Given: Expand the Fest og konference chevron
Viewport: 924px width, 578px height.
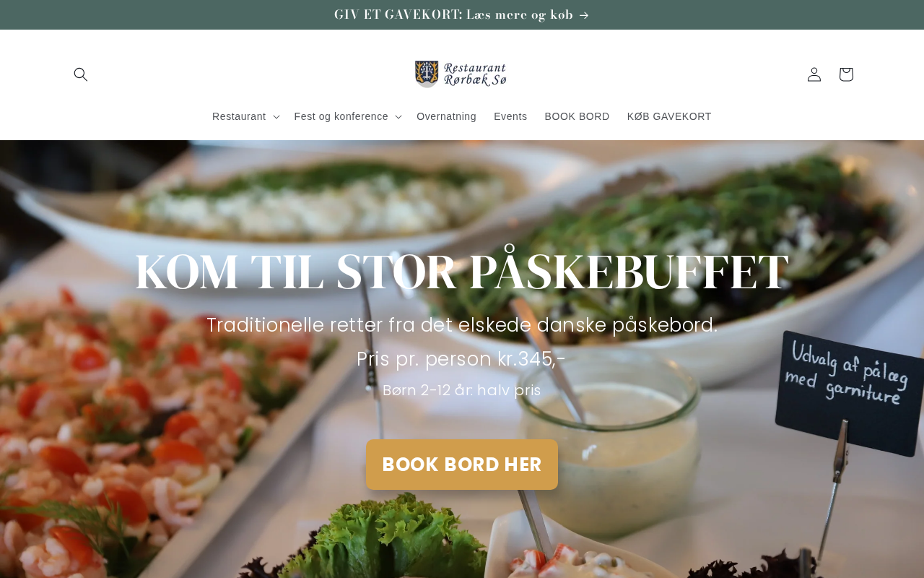Looking at the screenshot, I should click(x=398, y=117).
